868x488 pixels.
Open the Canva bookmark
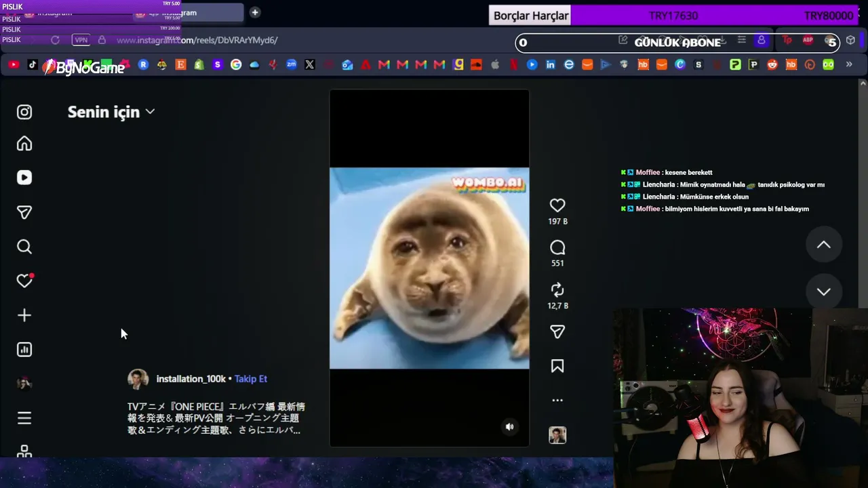click(x=680, y=64)
